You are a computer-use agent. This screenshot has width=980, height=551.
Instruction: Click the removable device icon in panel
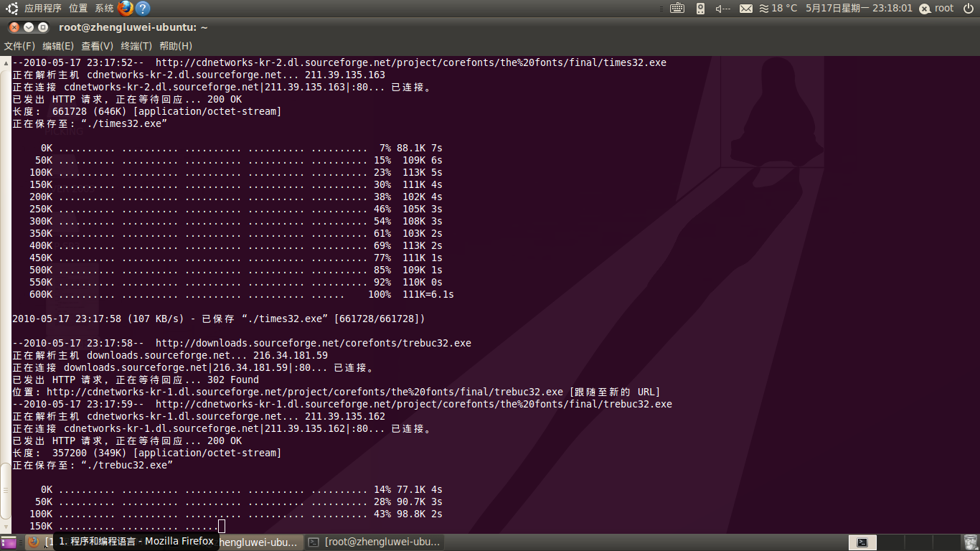point(701,9)
